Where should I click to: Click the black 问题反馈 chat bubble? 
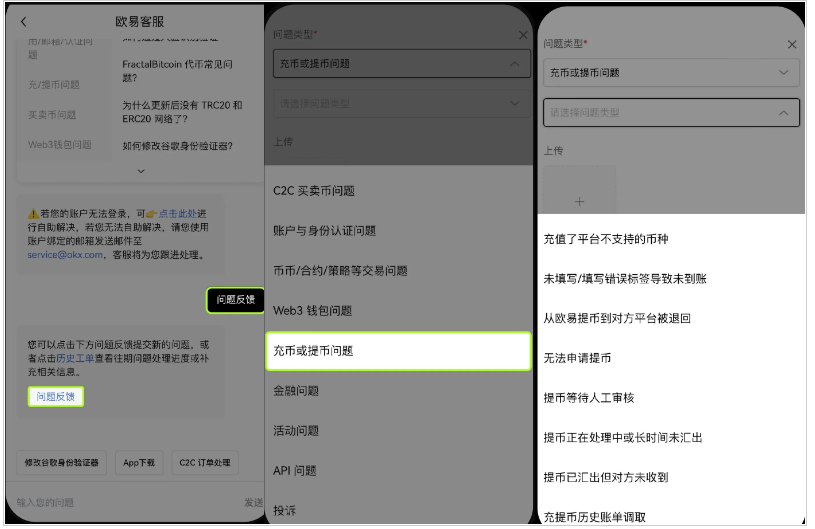pyautogui.click(x=235, y=300)
